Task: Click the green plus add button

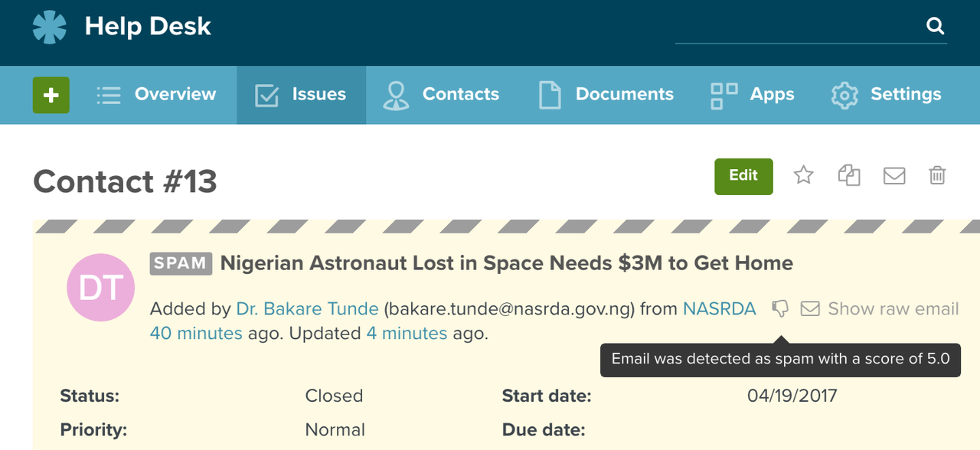Action: tap(51, 95)
